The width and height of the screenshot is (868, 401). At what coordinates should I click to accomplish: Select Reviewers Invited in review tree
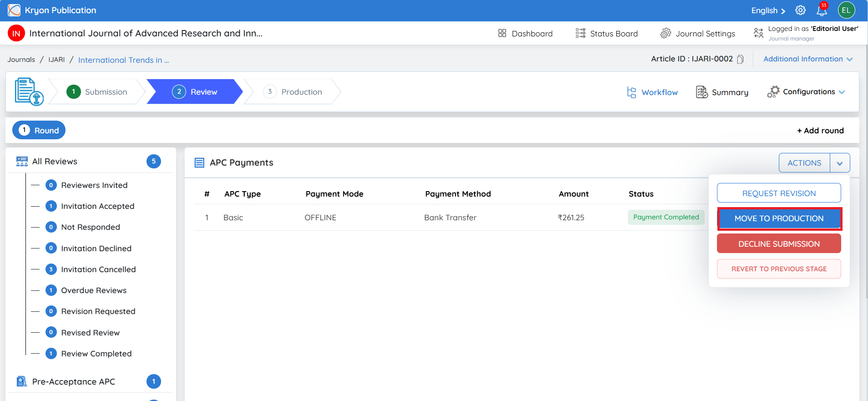(x=94, y=185)
